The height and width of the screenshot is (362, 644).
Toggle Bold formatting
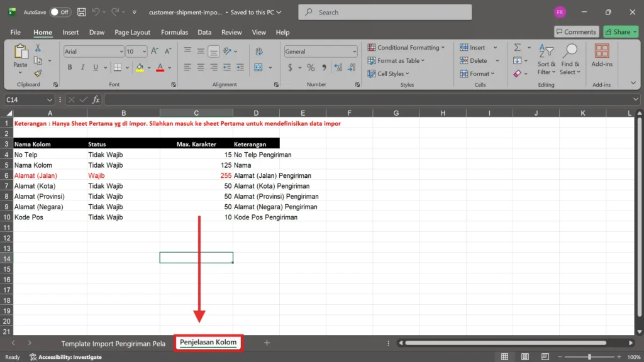[x=69, y=67]
